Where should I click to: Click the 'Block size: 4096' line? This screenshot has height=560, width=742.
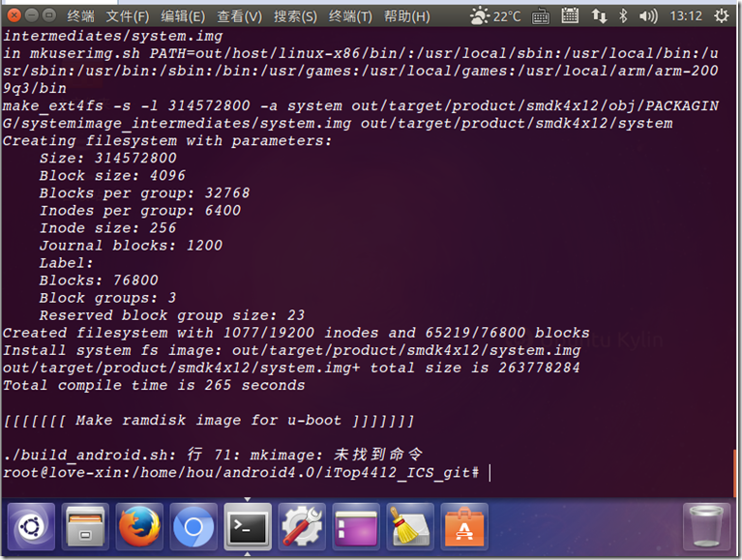click(112, 176)
